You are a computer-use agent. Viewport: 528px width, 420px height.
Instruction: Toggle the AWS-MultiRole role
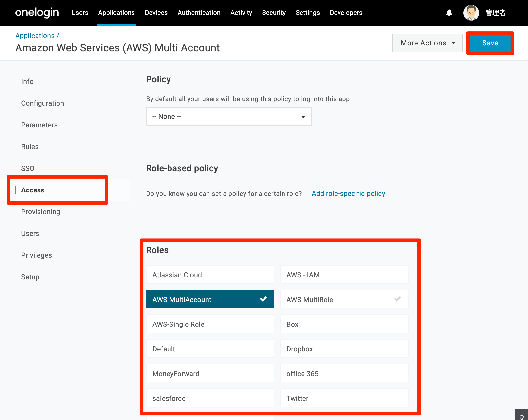[344, 299]
